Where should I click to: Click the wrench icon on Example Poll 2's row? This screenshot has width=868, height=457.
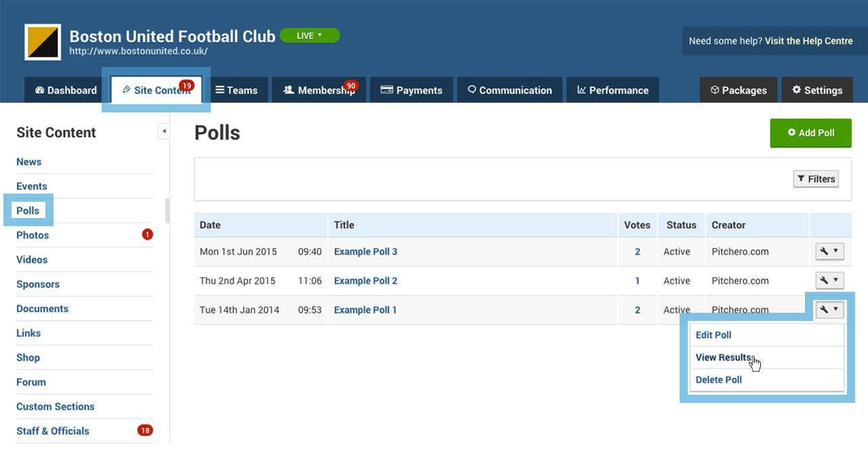point(829,280)
